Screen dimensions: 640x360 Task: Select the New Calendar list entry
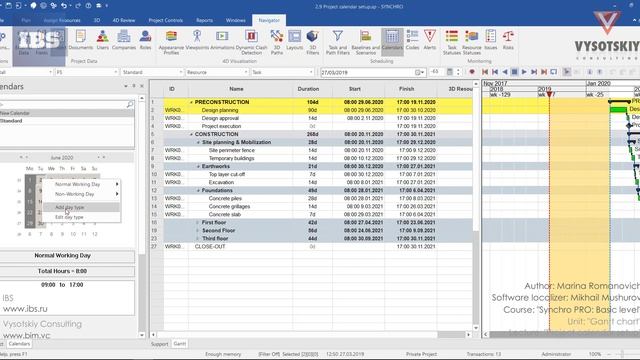click(x=67, y=113)
